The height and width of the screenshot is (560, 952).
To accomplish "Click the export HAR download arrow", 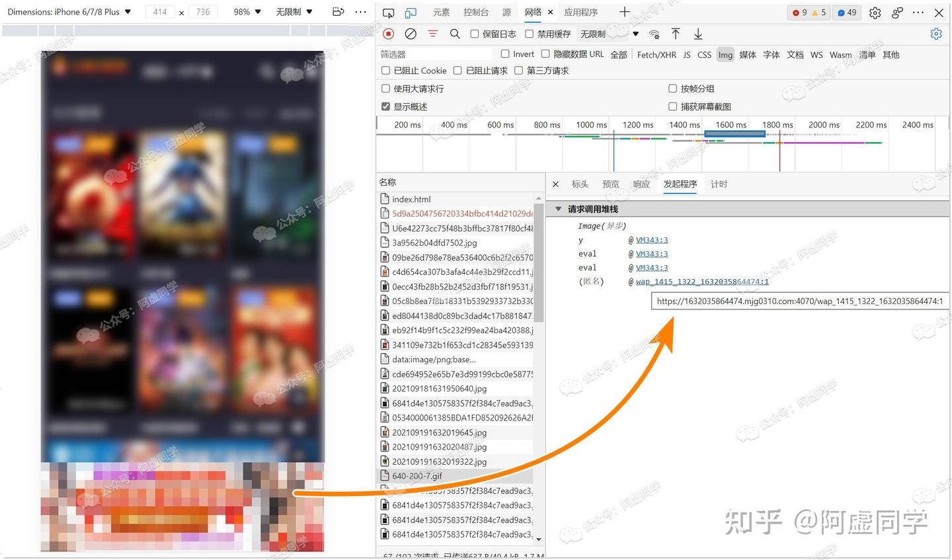I will pos(698,34).
